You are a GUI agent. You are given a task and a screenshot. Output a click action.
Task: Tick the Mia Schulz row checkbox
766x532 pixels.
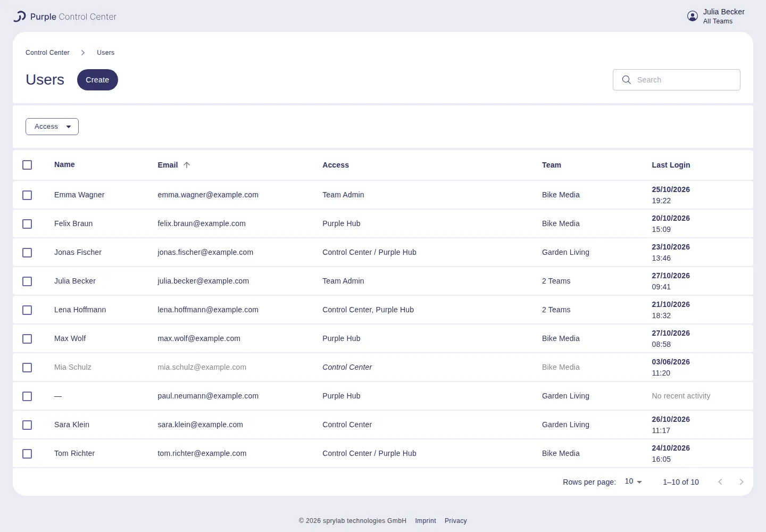point(27,368)
